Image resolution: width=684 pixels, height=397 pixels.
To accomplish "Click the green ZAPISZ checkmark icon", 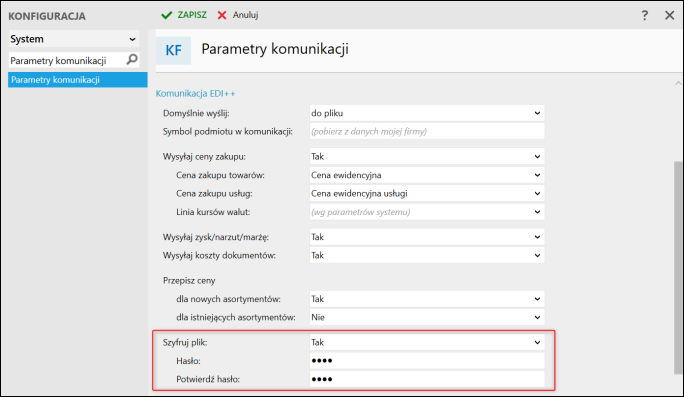I will tap(166, 15).
